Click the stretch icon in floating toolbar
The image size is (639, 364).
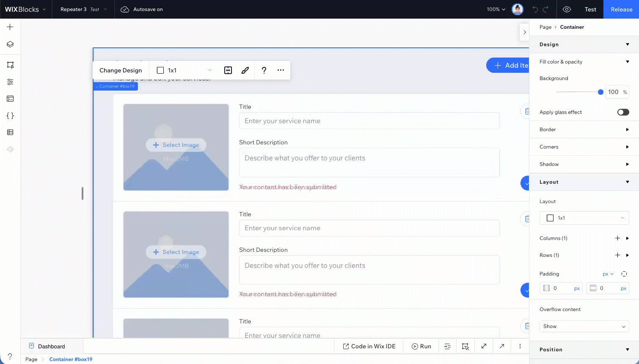pos(228,70)
